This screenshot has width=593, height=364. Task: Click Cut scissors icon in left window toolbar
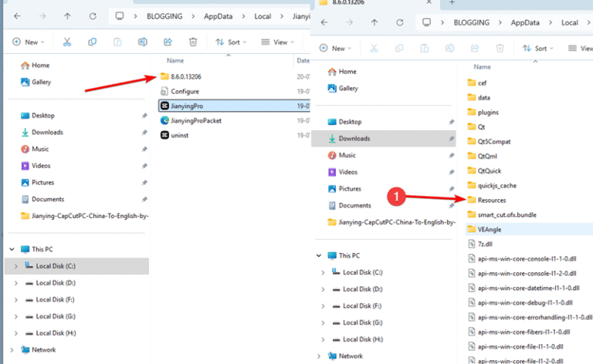(67, 42)
